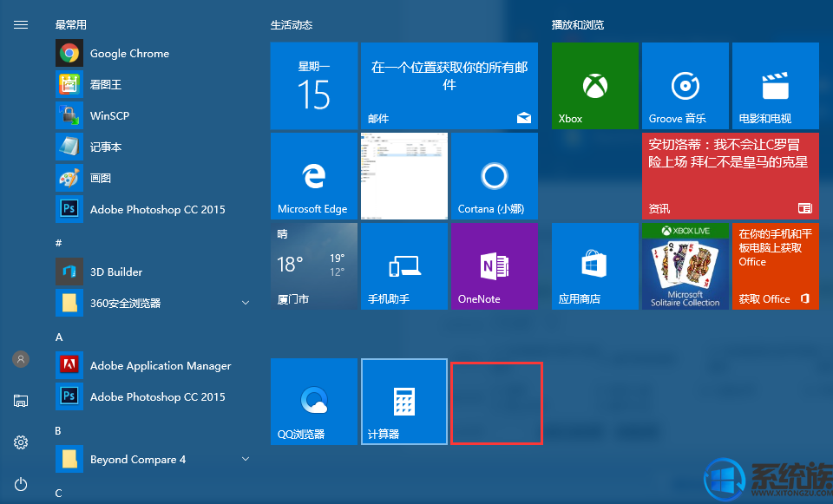Click the 360安全浏览器 folder
This screenshot has height=504, width=833.
pyautogui.click(x=154, y=303)
